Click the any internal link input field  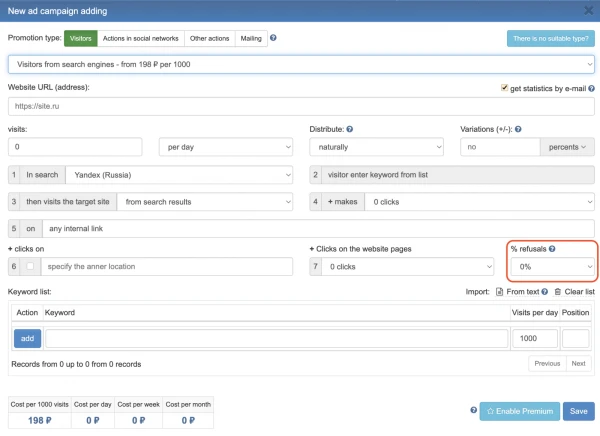pos(318,229)
